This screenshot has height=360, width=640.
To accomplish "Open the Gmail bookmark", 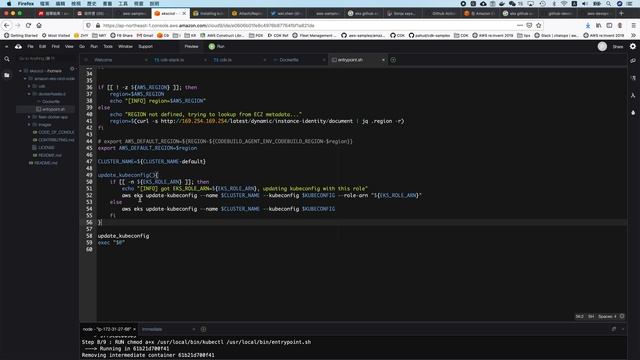I will point(145,36).
